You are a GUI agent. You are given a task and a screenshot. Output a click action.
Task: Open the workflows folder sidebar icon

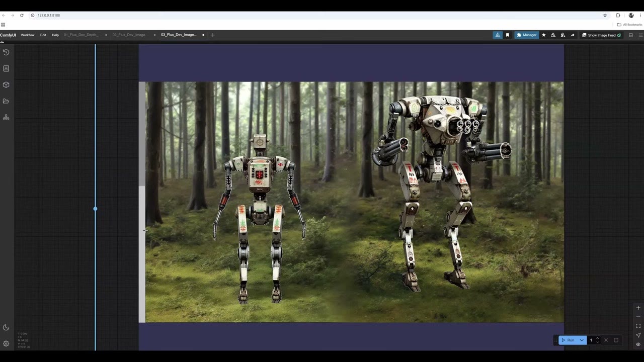pos(6,101)
